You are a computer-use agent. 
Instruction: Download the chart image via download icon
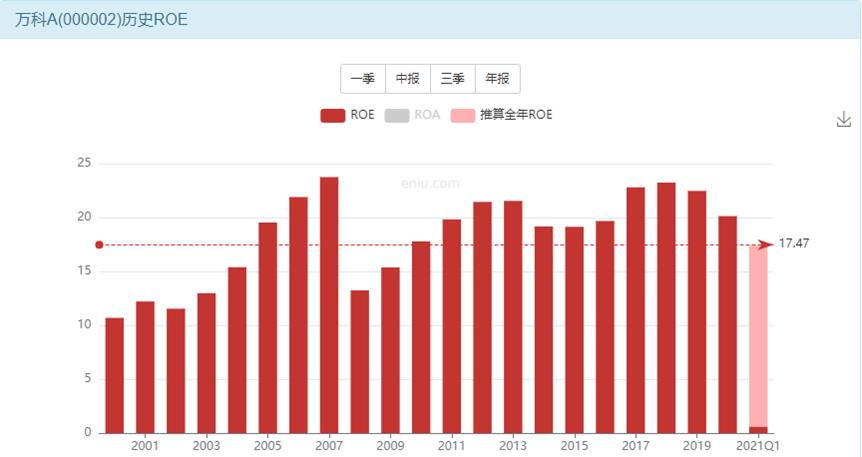[843, 119]
